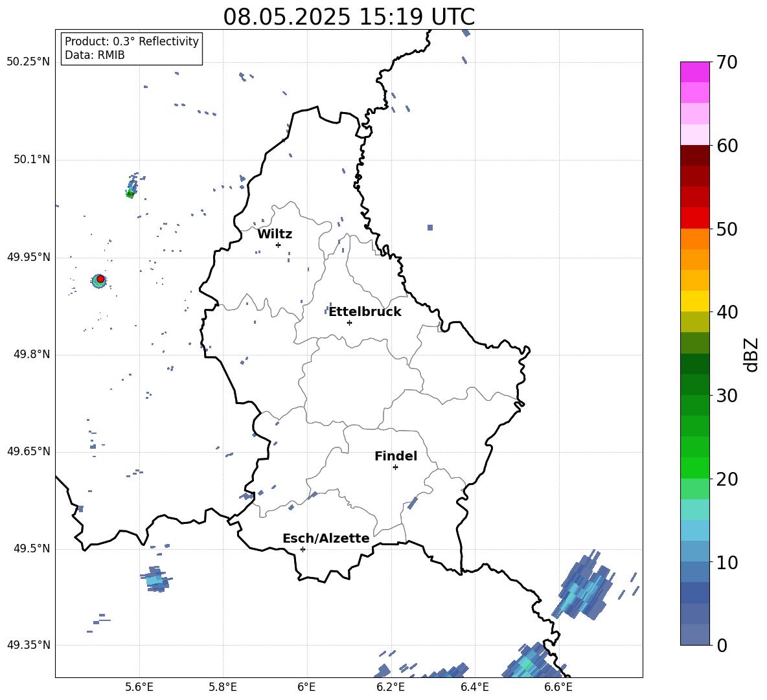This screenshot has height=700, width=767.
Task: Click the colorbar value 40
Action: [727, 312]
